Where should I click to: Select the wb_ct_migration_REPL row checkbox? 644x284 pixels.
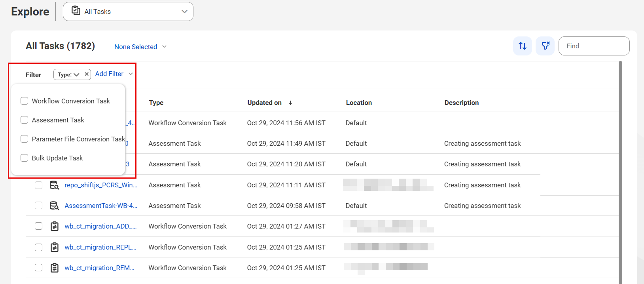(x=38, y=247)
